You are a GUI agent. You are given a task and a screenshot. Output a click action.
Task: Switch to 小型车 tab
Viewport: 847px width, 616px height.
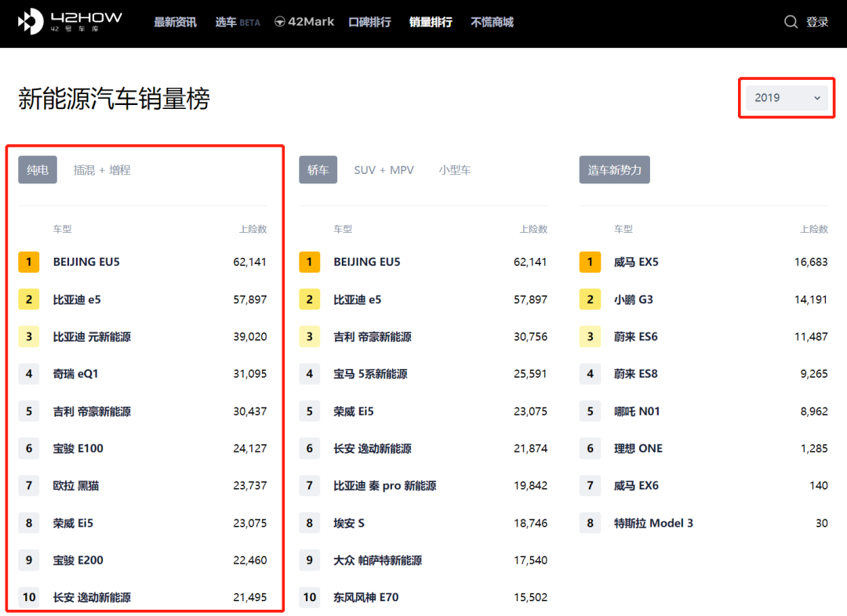(x=455, y=170)
